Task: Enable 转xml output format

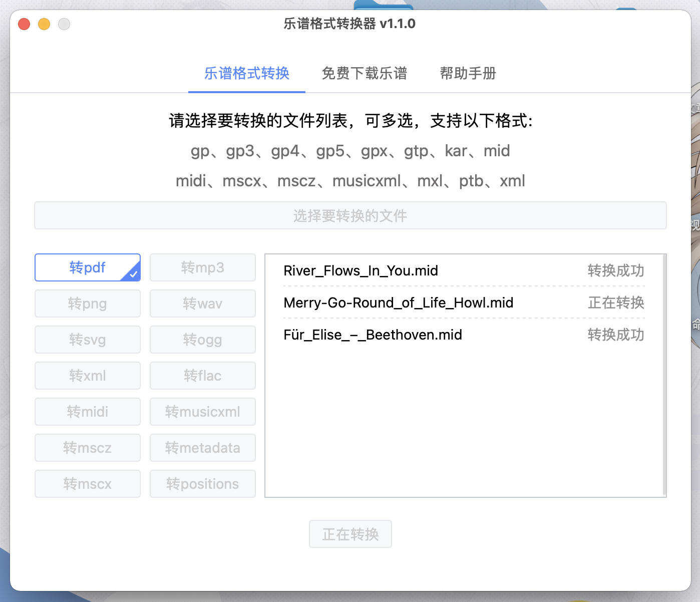Action: tap(87, 376)
